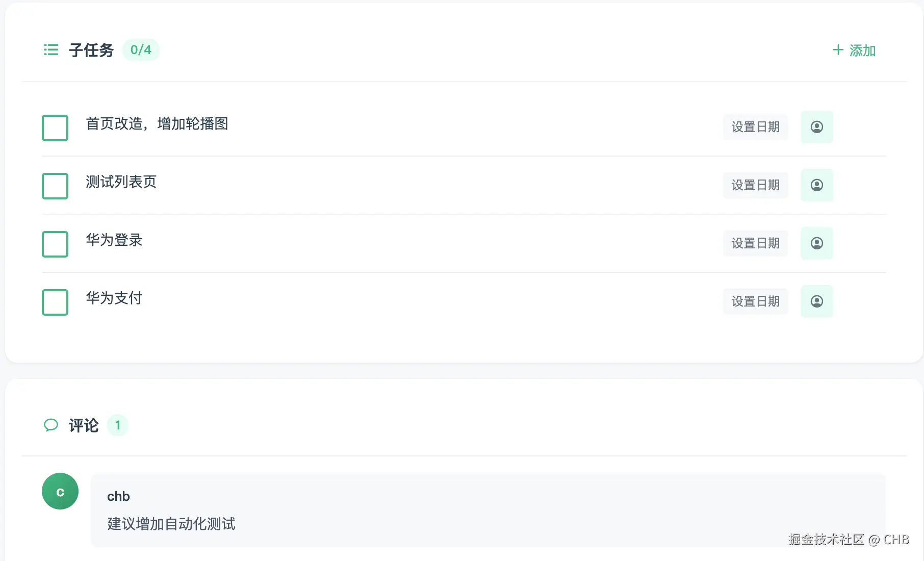Click the green chb avatar circle
Viewport: 924px width, 561px height.
(x=60, y=491)
